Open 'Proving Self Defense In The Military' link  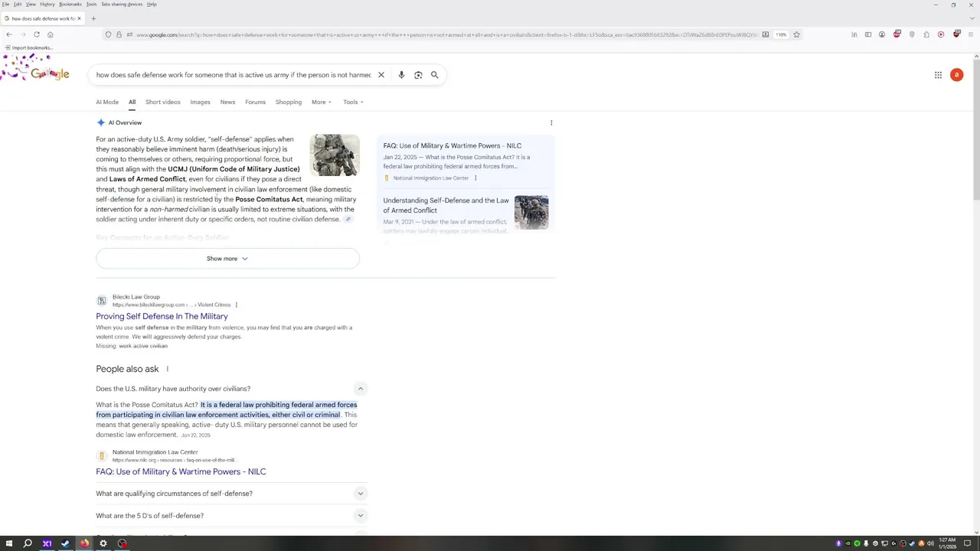162,316
